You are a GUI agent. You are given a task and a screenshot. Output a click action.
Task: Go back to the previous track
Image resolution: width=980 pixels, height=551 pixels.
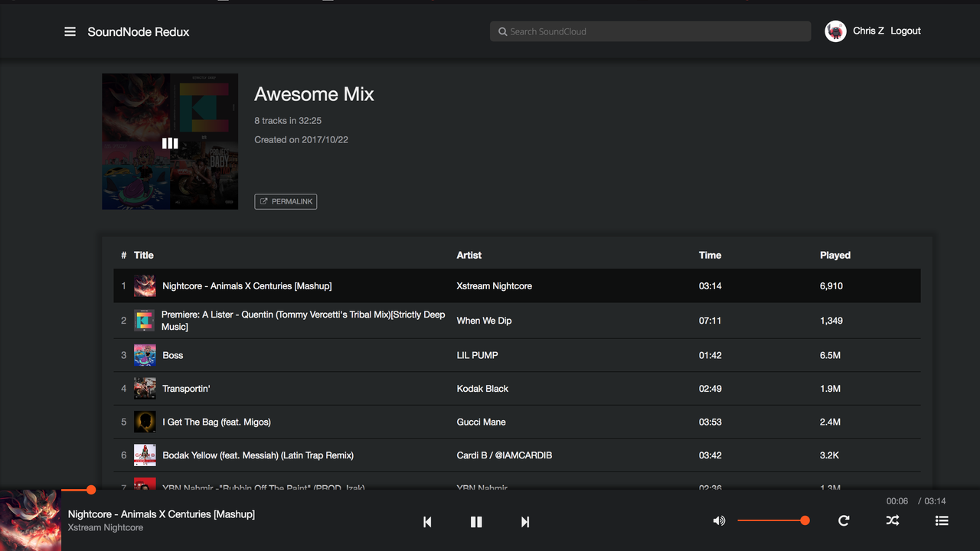tap(426, 521)
